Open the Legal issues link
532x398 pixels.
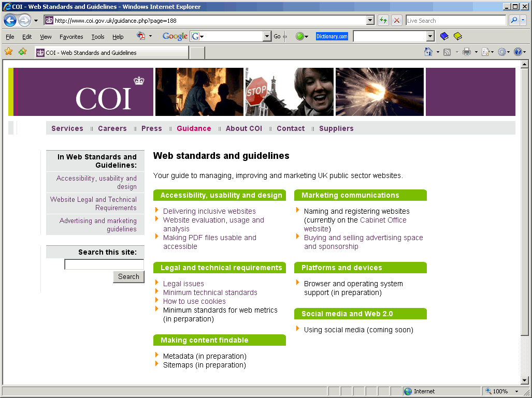click(x=183, y=284)
